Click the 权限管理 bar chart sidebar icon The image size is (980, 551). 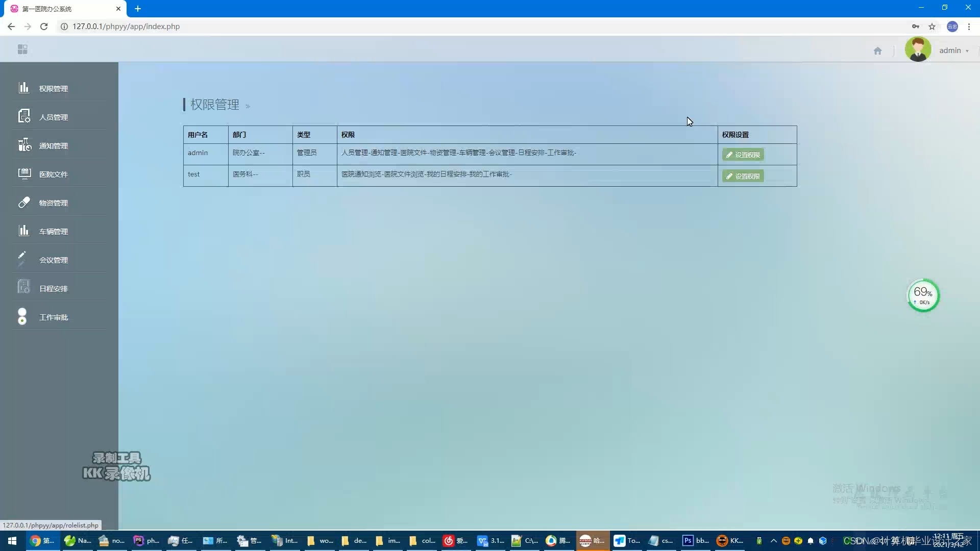(x=23, y=88)
